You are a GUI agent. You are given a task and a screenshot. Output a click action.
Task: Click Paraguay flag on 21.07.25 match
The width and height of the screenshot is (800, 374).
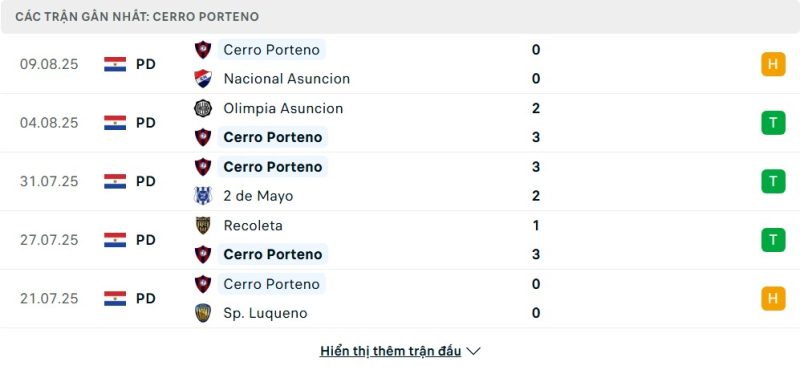click(115, 298)
